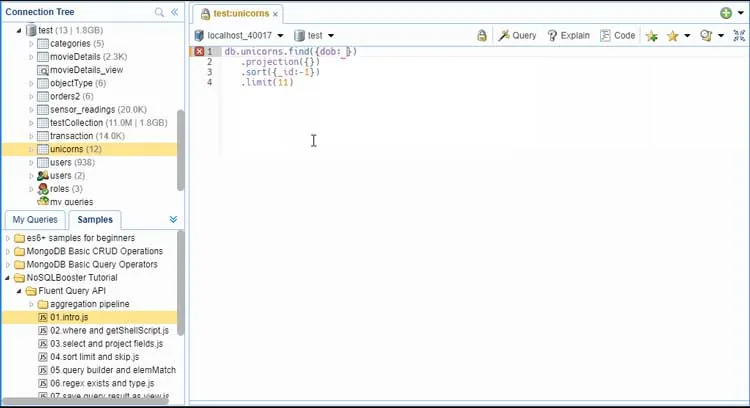Click the green plus new tab icon

click(726, 13)
